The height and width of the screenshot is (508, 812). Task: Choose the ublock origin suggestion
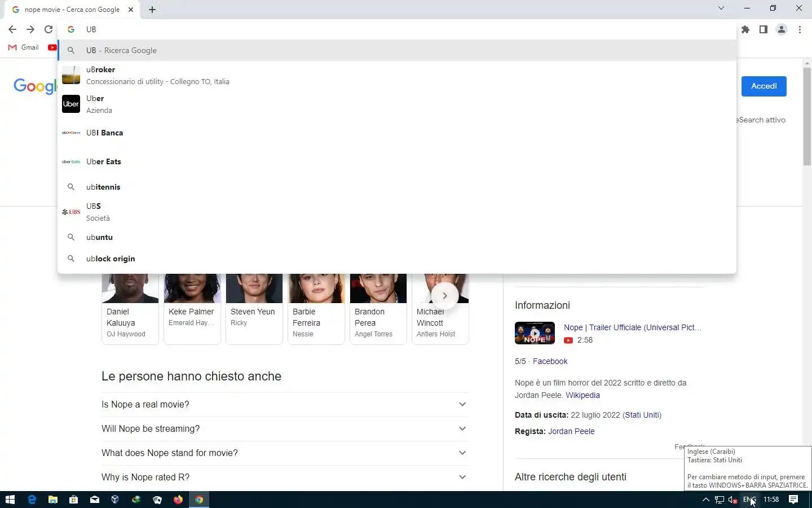397,259
